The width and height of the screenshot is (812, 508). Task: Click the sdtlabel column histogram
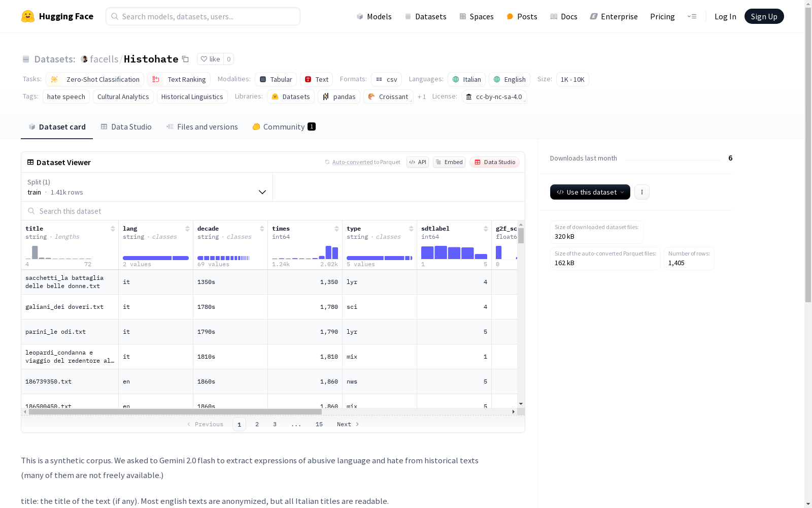[x=454, y=252]
